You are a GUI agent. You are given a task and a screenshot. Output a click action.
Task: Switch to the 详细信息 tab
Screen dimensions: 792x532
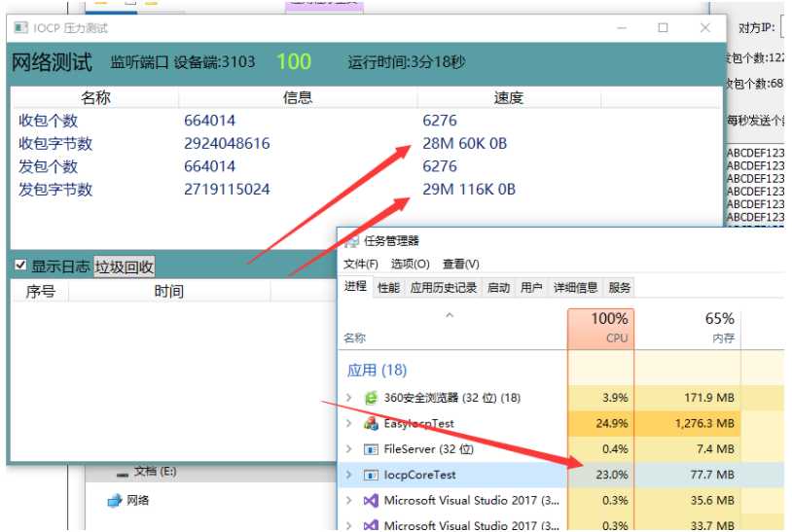coord(575,288)
